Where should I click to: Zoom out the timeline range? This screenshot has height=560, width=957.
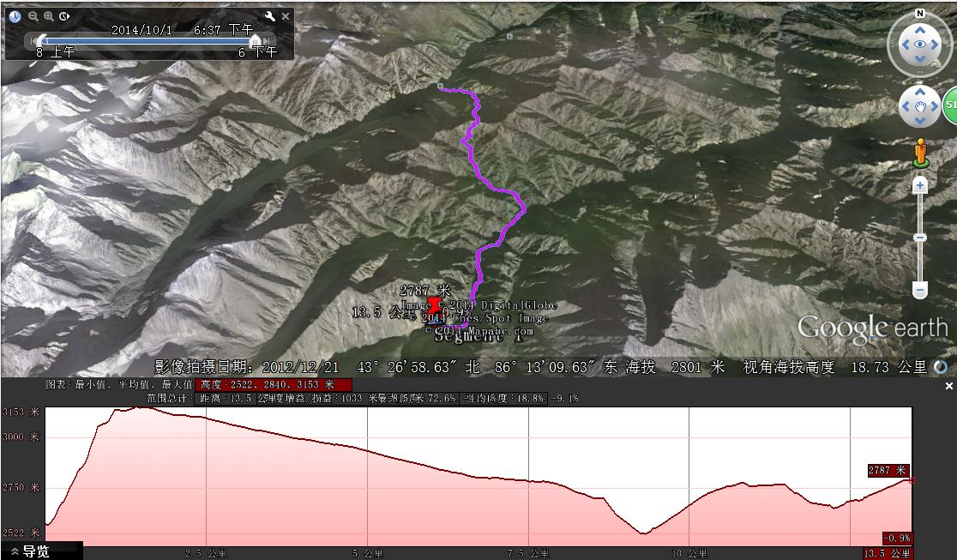coord(33,16)
